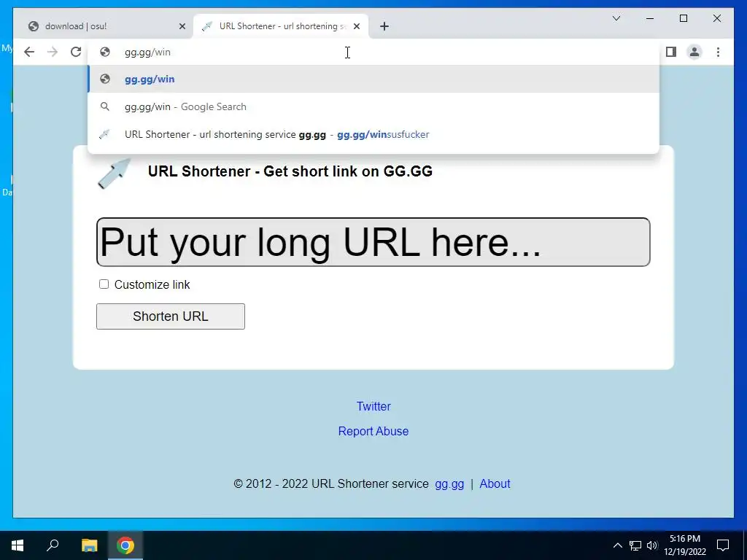Open the Chrome profile avatar
The image size is (747, 560).
coord(694,52)
